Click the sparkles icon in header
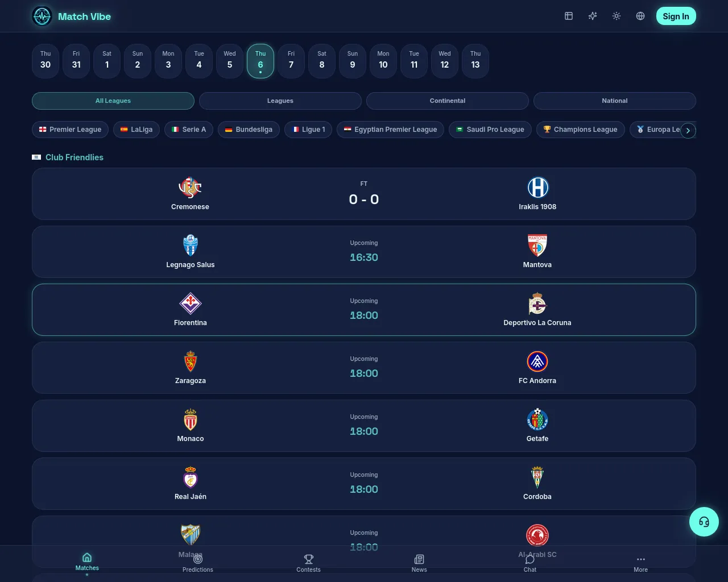728x582 pixels. [x=593, y=16]
